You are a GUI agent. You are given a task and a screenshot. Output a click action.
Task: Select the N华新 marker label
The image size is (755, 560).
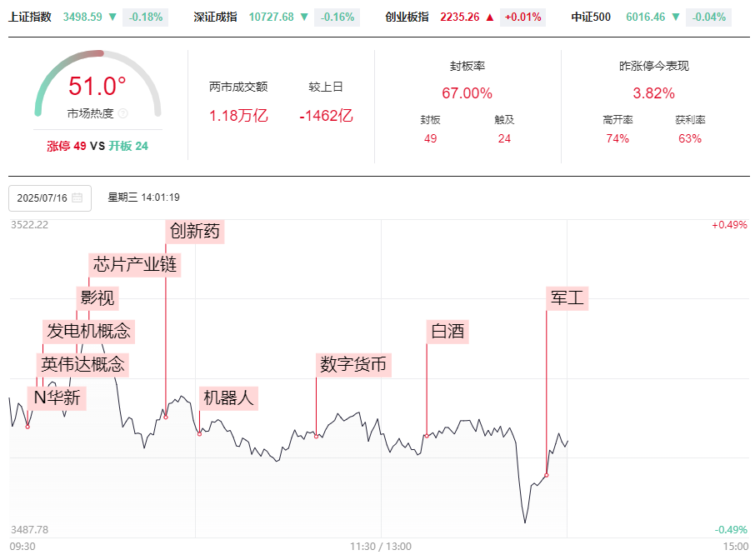coord(57,397)
